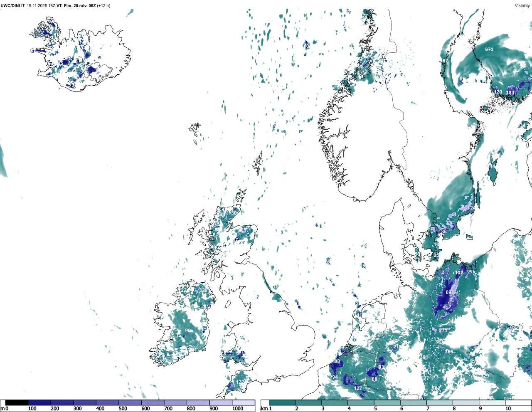Click the '10' tick in km legend
The image size is (532, 412).
click(508, 409)
